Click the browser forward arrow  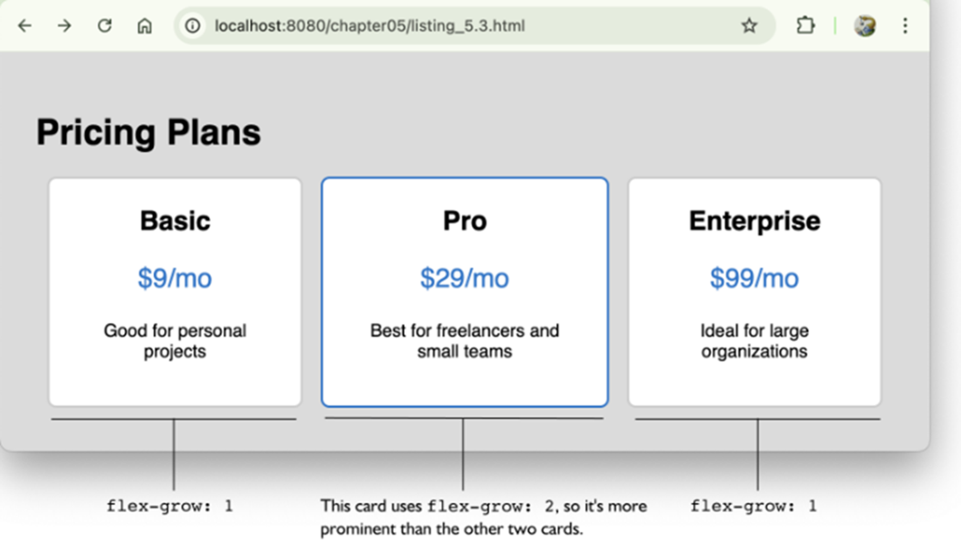pos(65,26)
